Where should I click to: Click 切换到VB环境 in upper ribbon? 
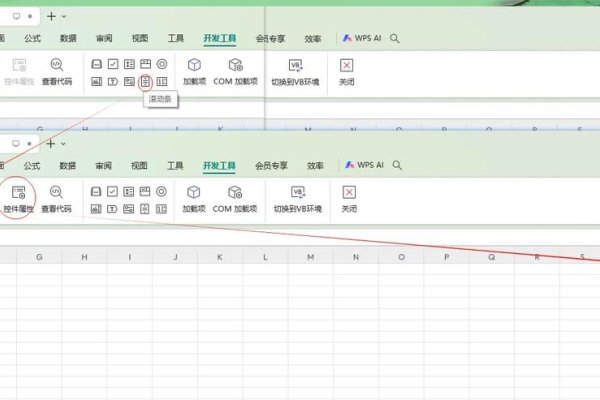tap(295, 72)
